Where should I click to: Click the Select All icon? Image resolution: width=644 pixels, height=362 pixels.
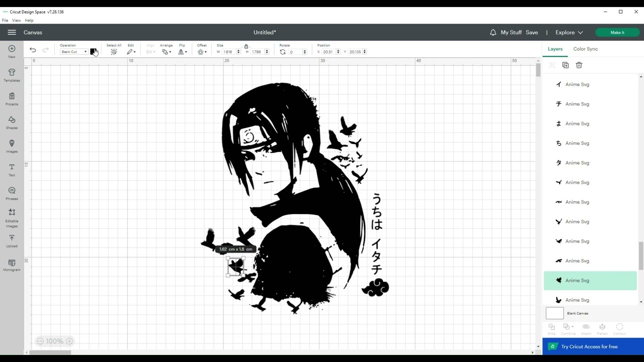[114, 52]
